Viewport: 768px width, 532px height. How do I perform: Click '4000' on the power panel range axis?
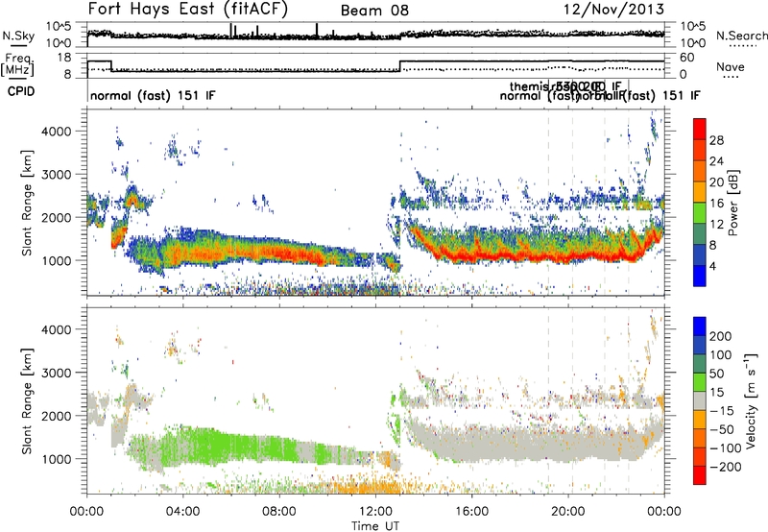click(56, 132)
